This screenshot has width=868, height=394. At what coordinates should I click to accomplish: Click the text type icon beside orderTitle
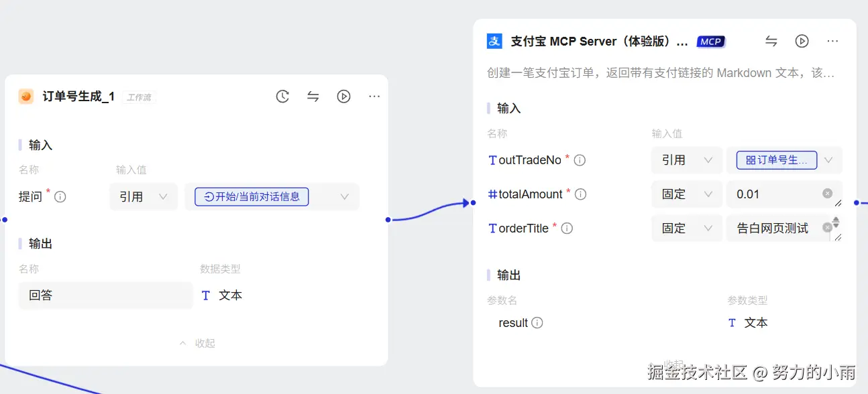493,228
